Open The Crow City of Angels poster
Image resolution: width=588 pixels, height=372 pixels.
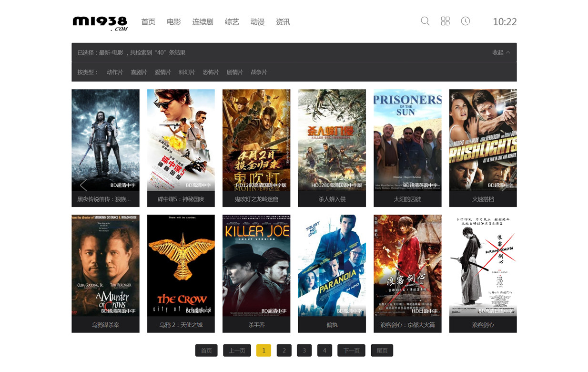pos(181,266)
